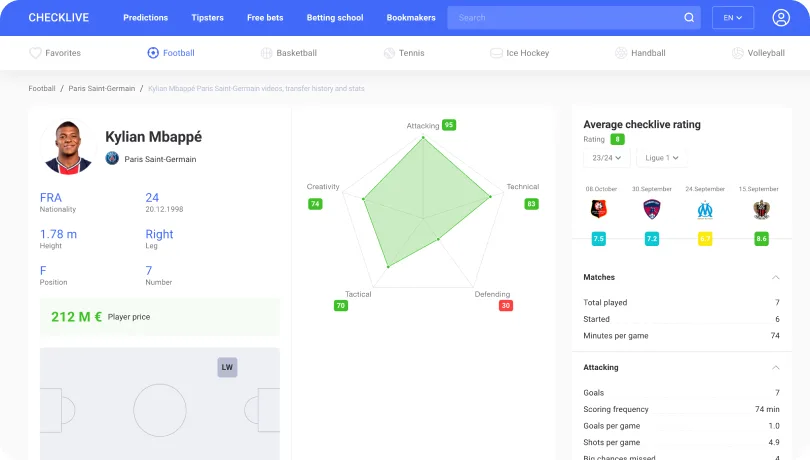Open the Ligue 1 competition dropdown
The width and height of the screenshot is (810, 460).
[662, 158]
